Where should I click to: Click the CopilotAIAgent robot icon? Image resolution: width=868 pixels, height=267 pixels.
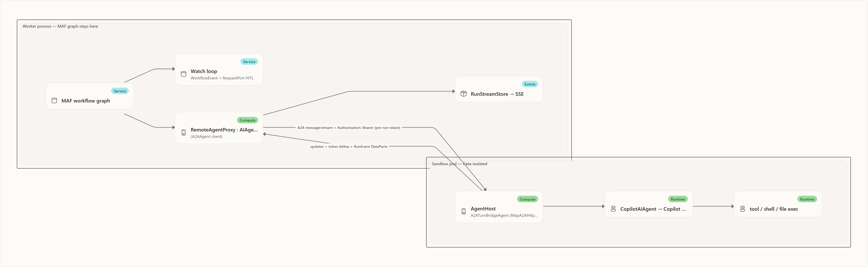(613, 209)
